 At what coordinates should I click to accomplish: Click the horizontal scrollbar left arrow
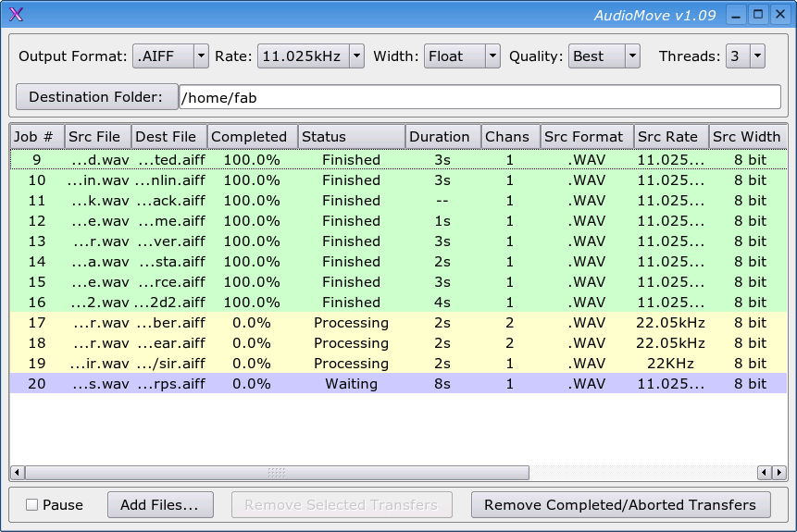tap(18, 473)
